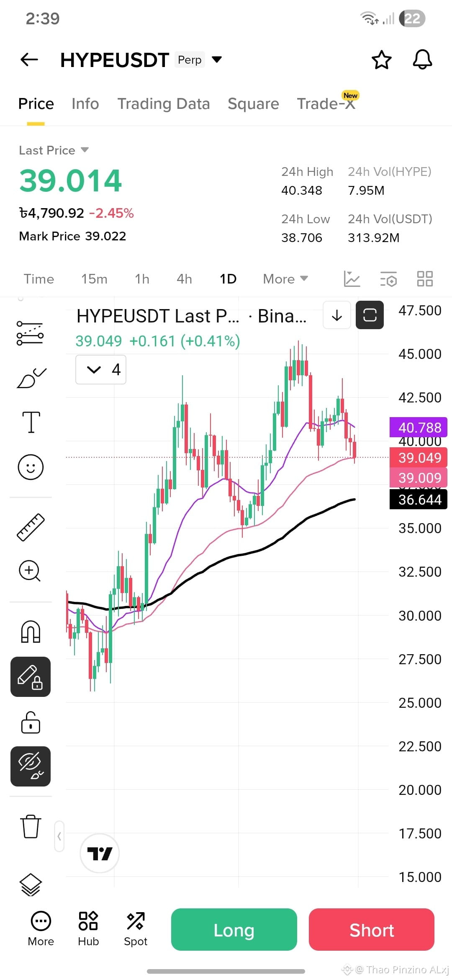The width and height of the screenshot is (452, 980).
Task: Toggle hide all drawings eye icon
Action: click(x=31, y=766)
